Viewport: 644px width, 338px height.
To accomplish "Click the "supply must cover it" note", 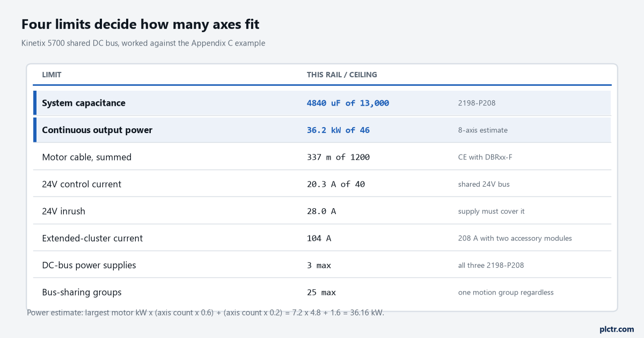I will (x=492, y=211).
